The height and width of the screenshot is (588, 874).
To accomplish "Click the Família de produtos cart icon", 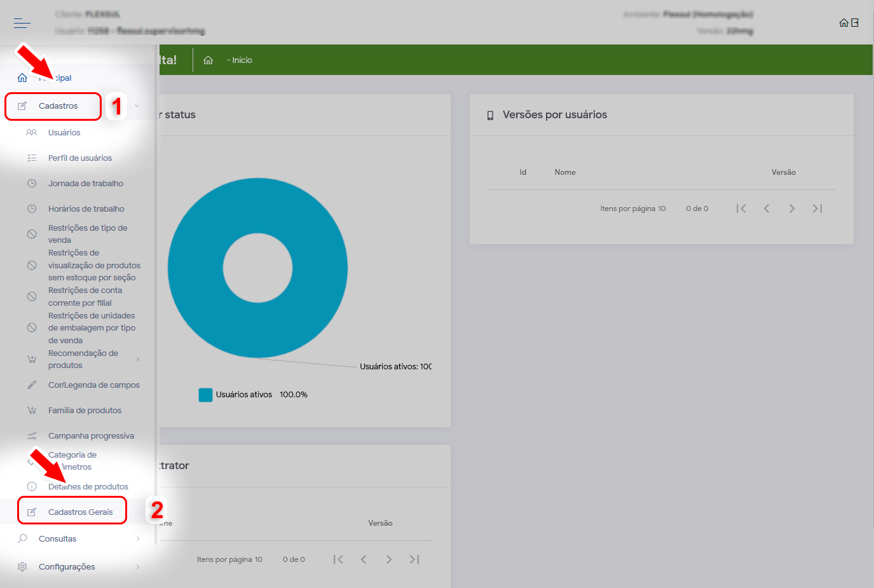I will coord(32,411).
